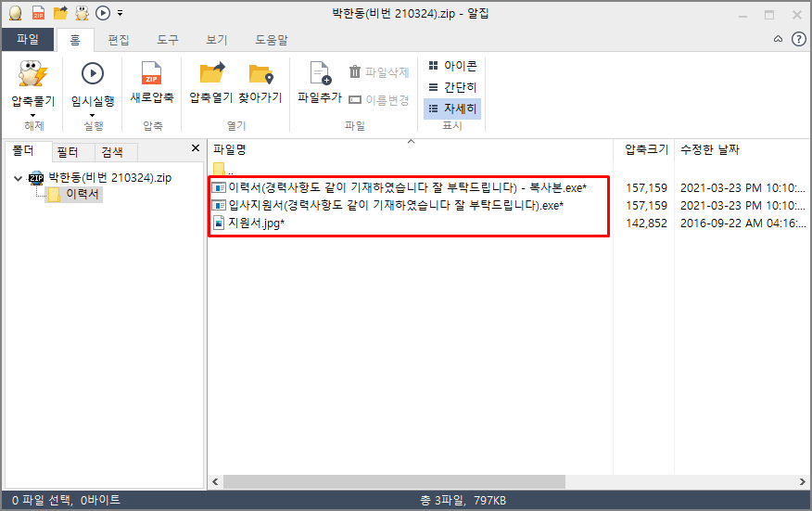The width and height of the screenshot is (812, 511).
Task: Click the 임시실행 play icon
Action: [93, 73]
